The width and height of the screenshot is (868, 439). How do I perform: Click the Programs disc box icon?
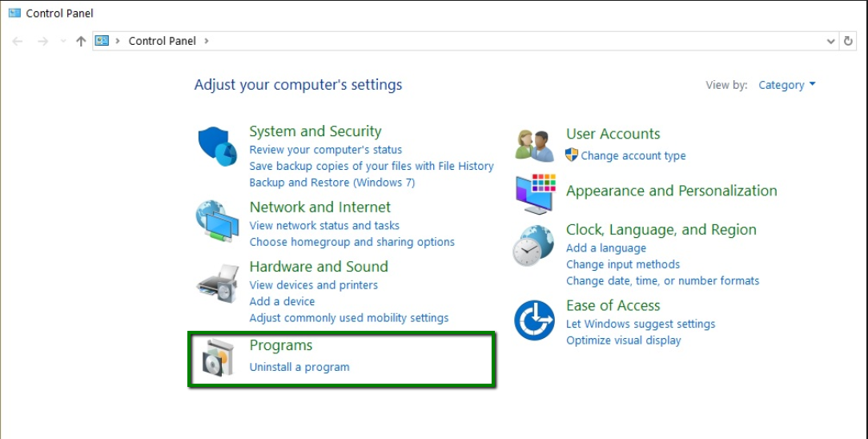tap(217, 357)
